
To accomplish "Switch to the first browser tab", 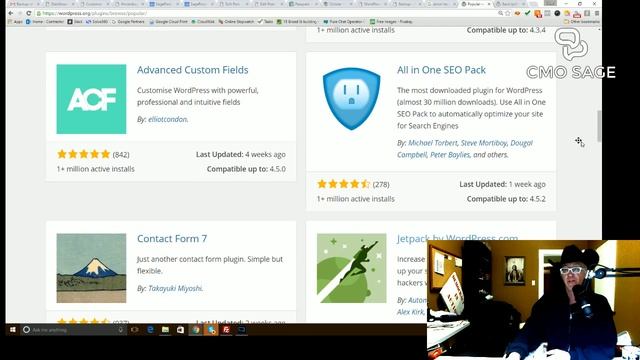I will [x=23, y=4].
